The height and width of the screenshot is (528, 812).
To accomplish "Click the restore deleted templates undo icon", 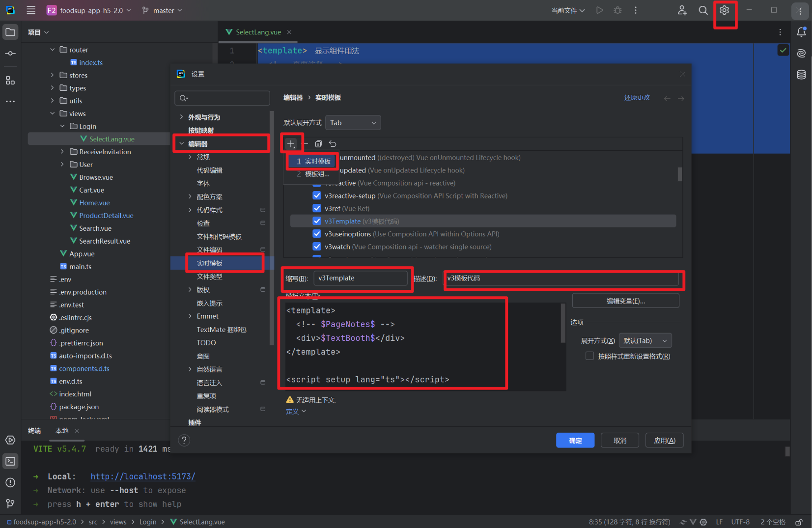I will click(x=333, y=144).
